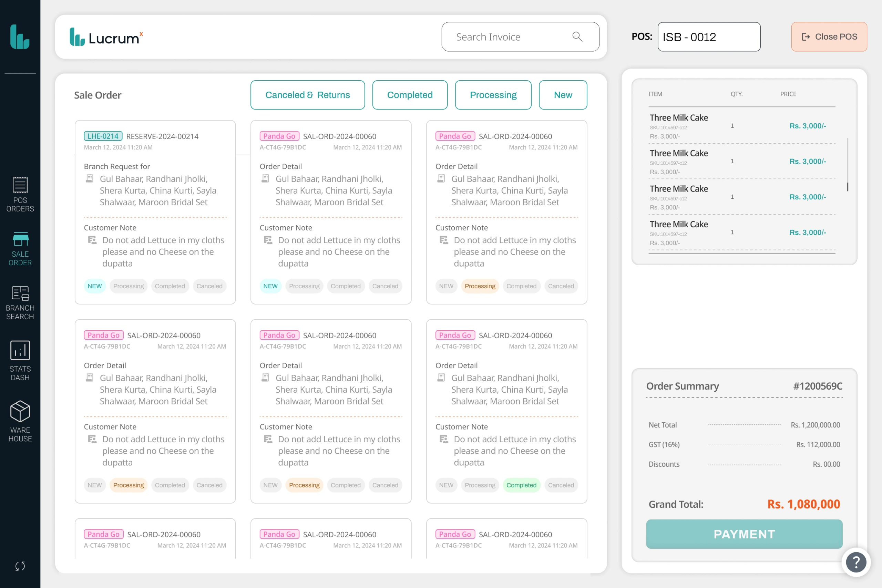Click the magnifier icon in Search Invoice
The image size is (882, 588).
577,37
